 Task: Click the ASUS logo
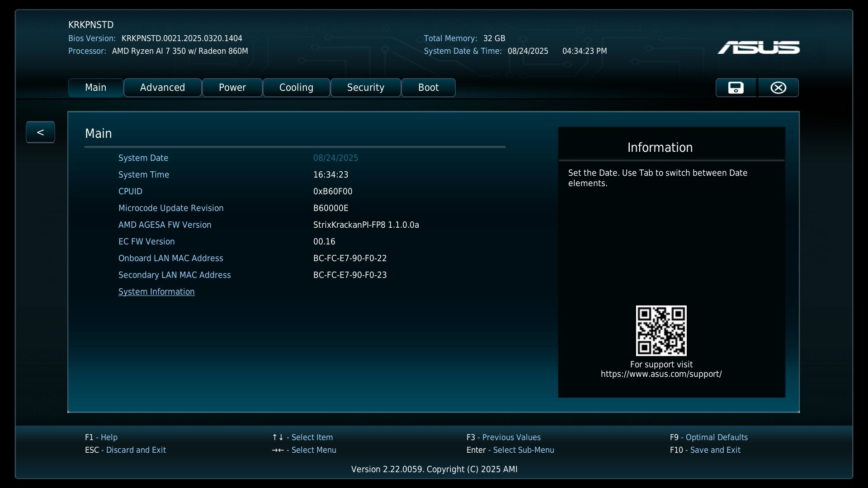[x=758, y=47]
